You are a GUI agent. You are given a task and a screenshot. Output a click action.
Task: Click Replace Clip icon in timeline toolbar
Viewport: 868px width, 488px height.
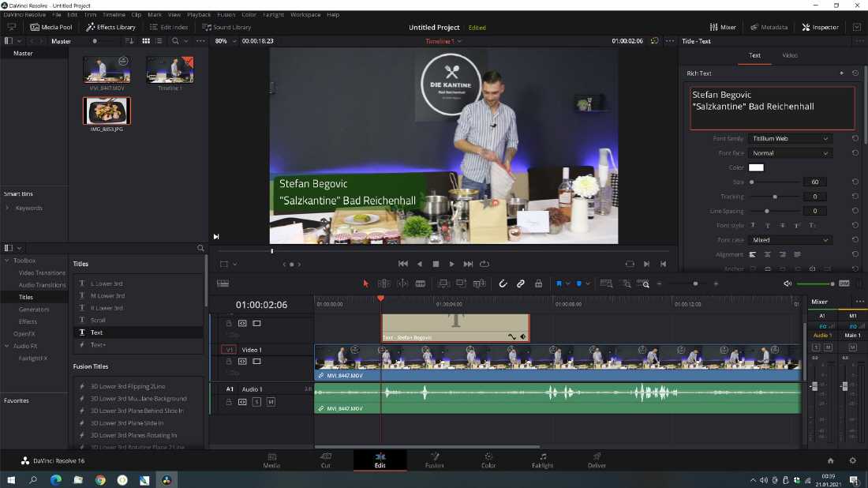480,283
